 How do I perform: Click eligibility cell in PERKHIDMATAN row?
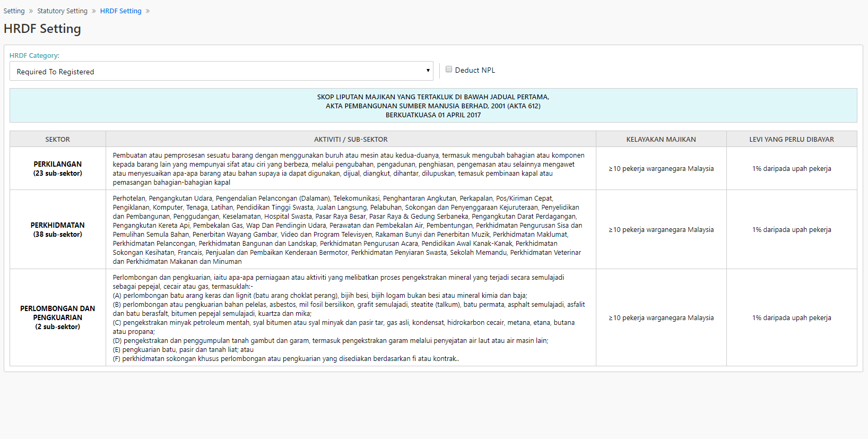coord(661,229)
